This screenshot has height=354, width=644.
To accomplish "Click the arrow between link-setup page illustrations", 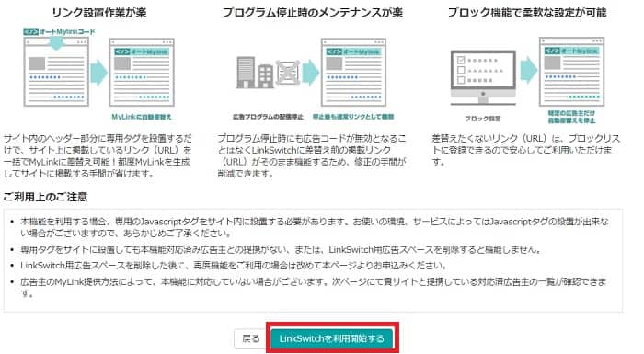I will (99, 73).
